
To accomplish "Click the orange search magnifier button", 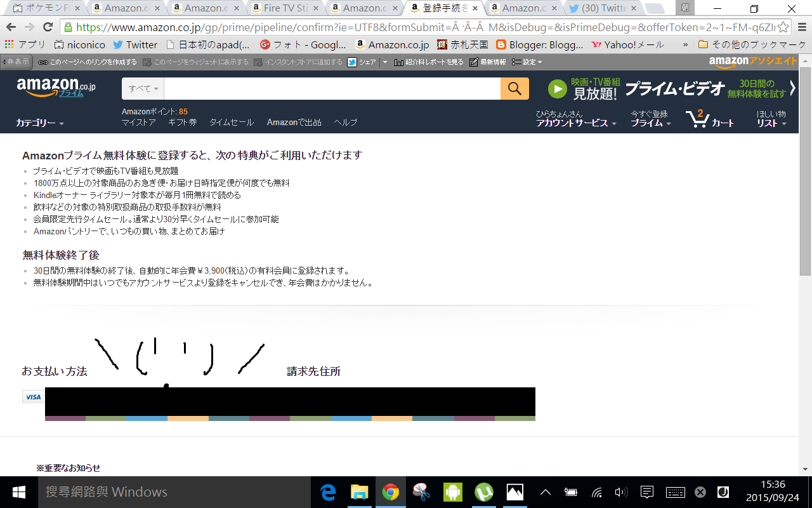I will (514, 88).
